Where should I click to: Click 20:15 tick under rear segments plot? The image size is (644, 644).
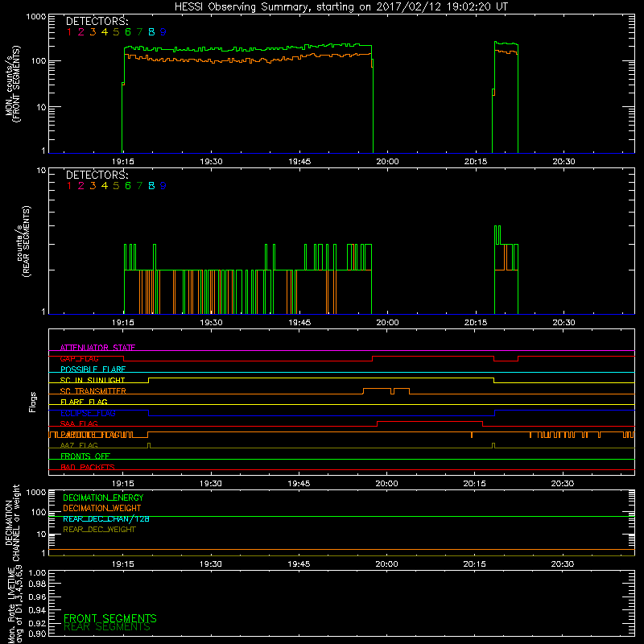pos(476,323)
